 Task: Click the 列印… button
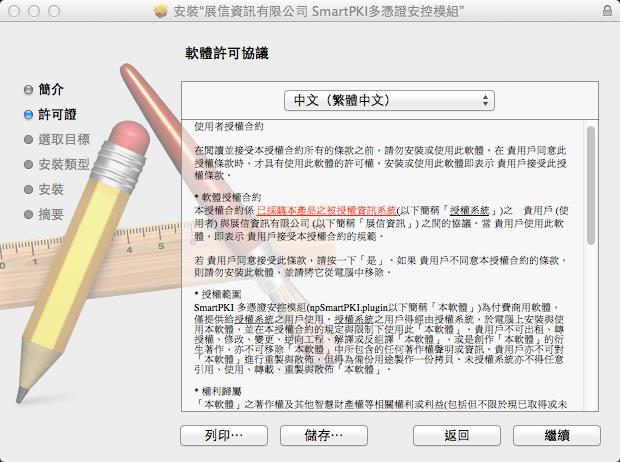coord(224,435)
